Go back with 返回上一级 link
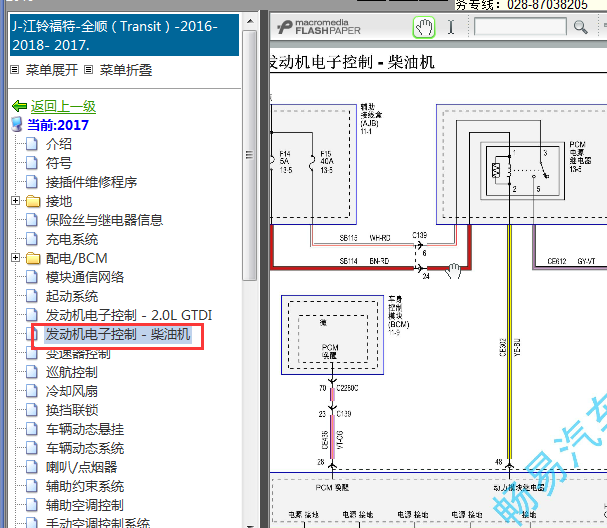This screenshot has width=607, height=528. pos(63,106)
